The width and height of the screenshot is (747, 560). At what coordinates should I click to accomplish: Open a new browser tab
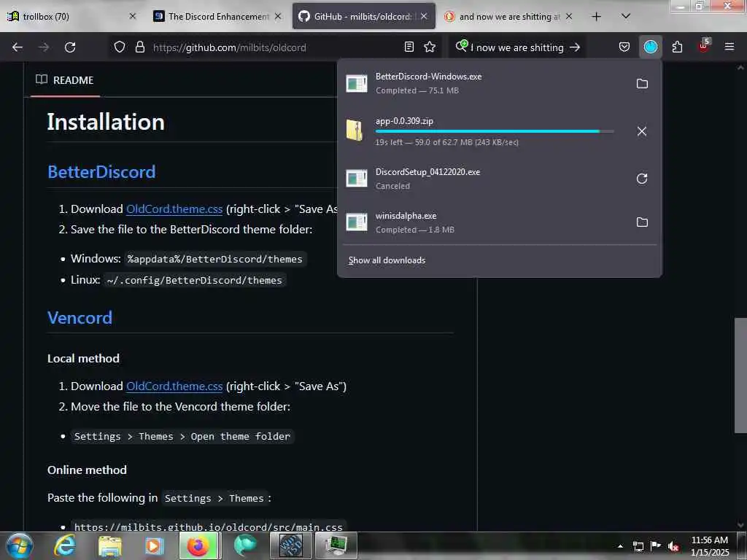[x=596, y=17]
